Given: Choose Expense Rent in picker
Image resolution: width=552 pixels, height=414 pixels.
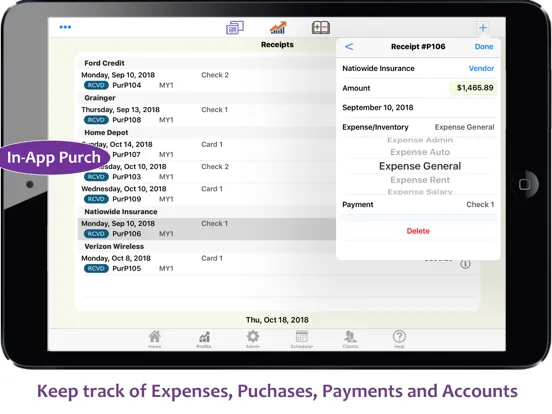Looking at the screenshot, I should click(420, 180).
